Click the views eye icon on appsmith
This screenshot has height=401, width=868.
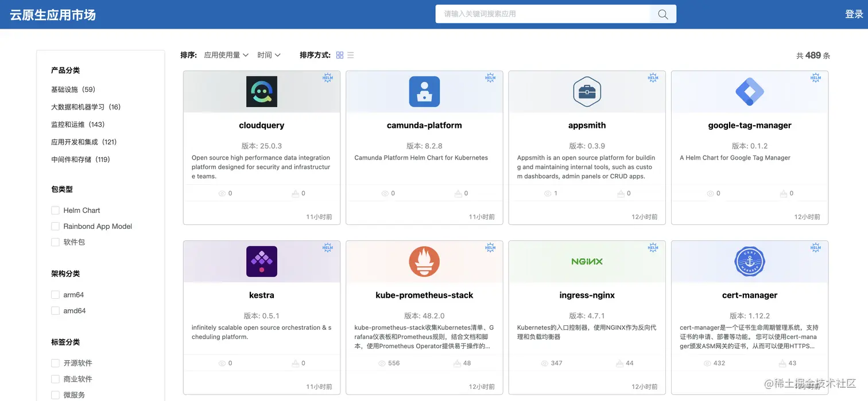pyautogui.click(x=548, y=193)
